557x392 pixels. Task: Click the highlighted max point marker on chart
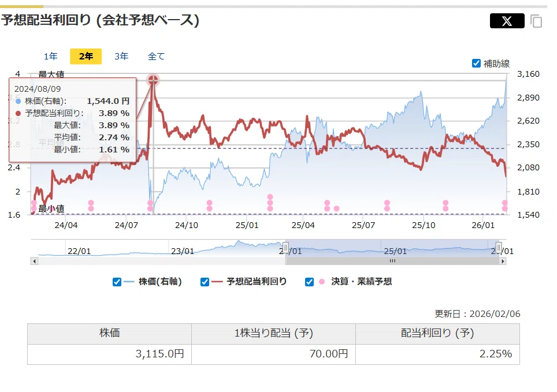[x=153, y=80]
